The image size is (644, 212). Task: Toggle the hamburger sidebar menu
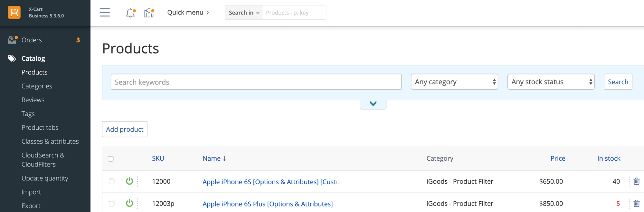pos(105,13)
